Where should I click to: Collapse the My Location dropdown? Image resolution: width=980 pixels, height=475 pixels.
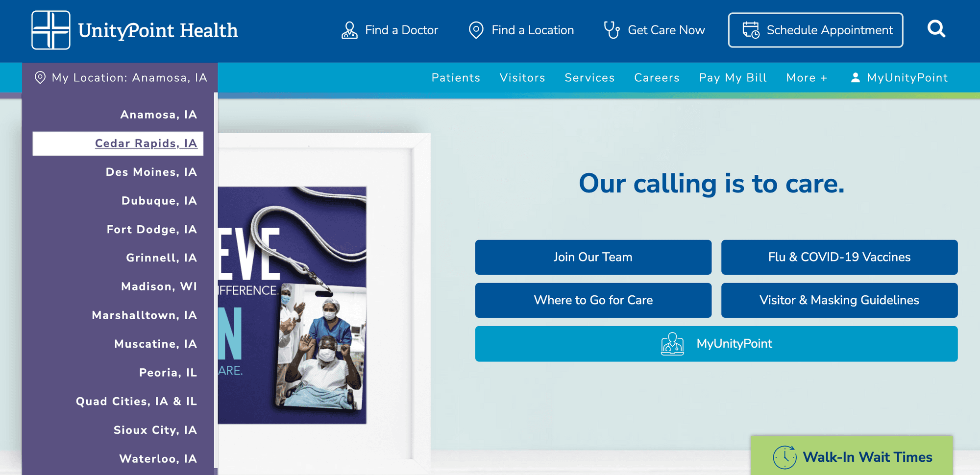(x=121, y=78)
